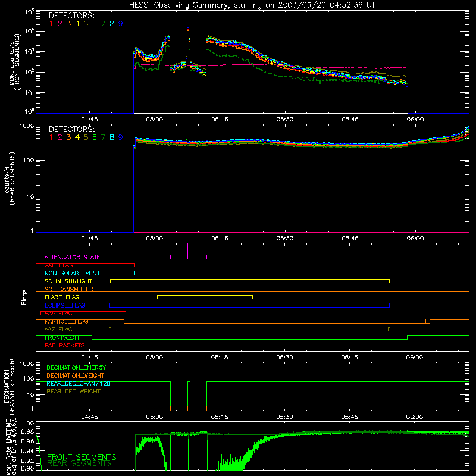Viewport: 476px width, 476px height.
Task: Select red detector 1 in the front segments legend
Action: coord(51,24)
